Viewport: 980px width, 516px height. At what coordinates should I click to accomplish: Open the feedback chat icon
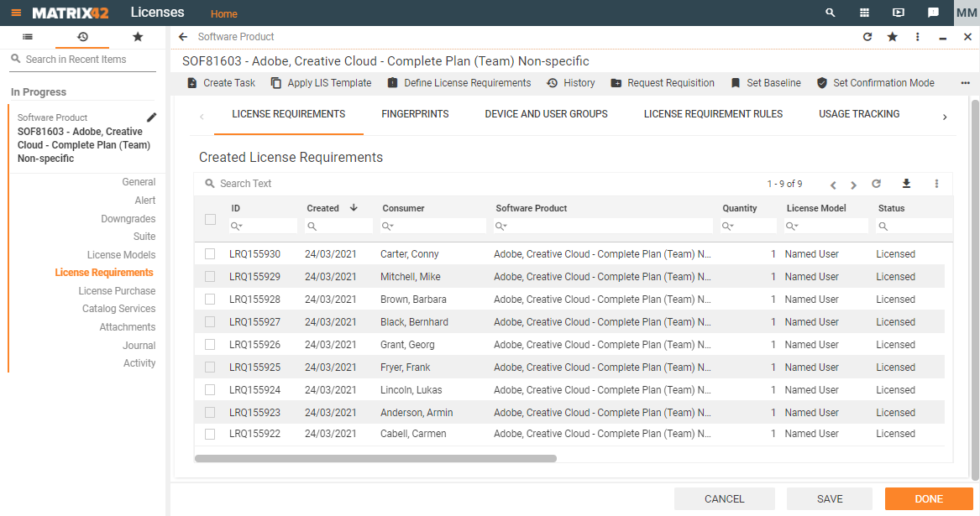(x=933, y=13)
